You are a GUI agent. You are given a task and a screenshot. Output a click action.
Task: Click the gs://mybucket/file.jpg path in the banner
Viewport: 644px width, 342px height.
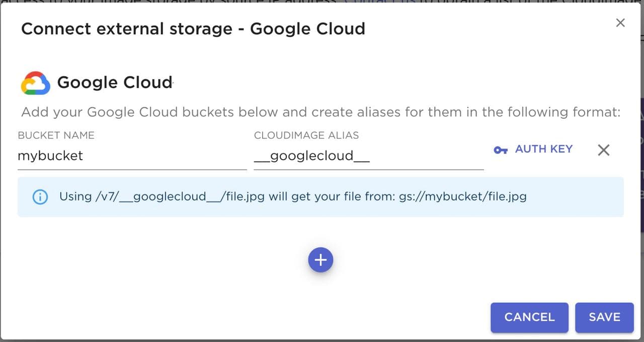point(462,196)
